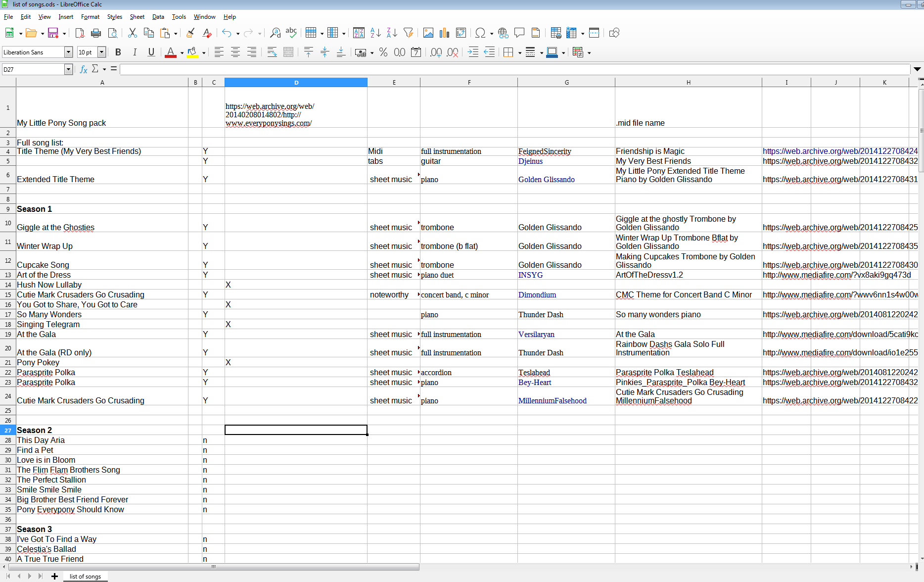Image resolution: width=924 pixels, height=582 pixels.
Task: Click the horizontal scrollbar
Action: 214,567
